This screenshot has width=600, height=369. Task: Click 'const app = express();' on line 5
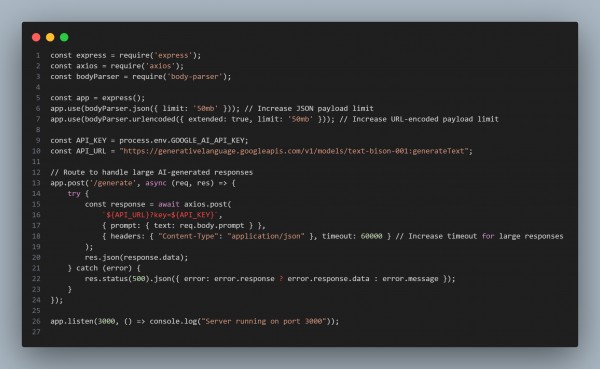98,98
